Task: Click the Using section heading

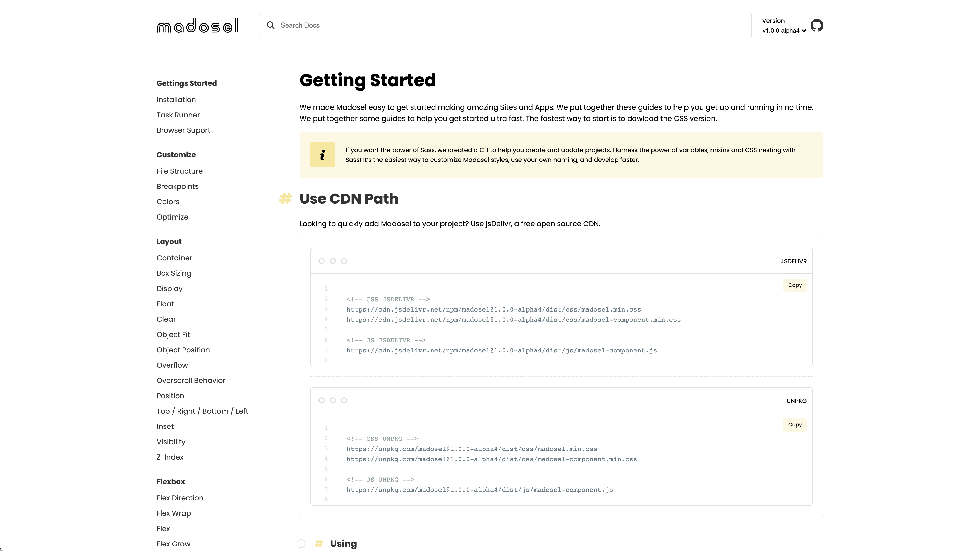Action: (x=343, y=544)
